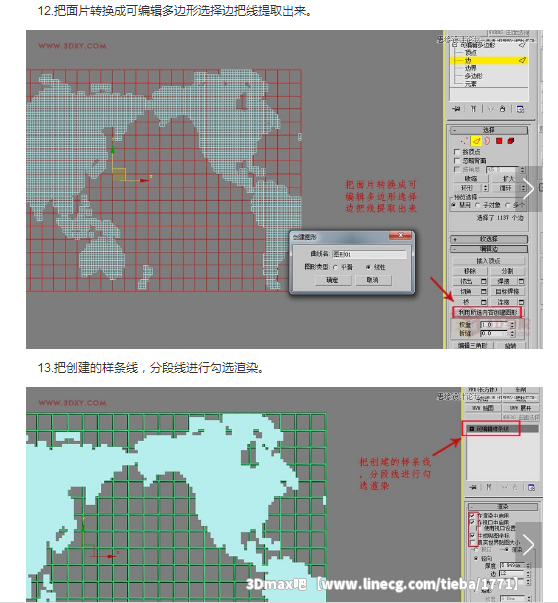Select the Vertex sub-object dots icon
The image size is (558, 603).
click(x=464, y=141)
